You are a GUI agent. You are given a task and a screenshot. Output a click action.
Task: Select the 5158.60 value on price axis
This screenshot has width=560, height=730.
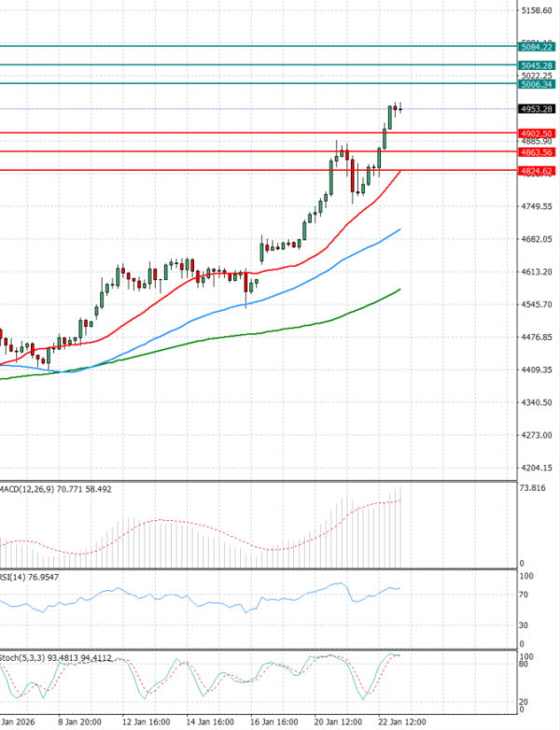537,11
